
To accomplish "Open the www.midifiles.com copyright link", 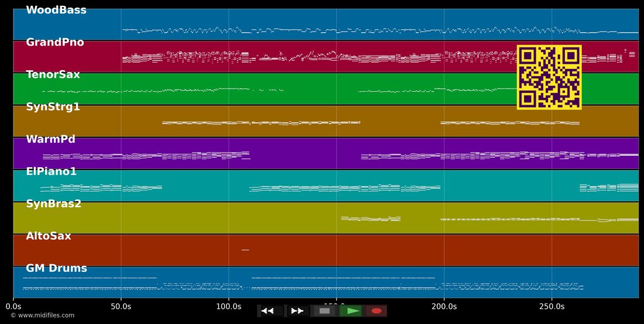I will click(x=43, y=315).
